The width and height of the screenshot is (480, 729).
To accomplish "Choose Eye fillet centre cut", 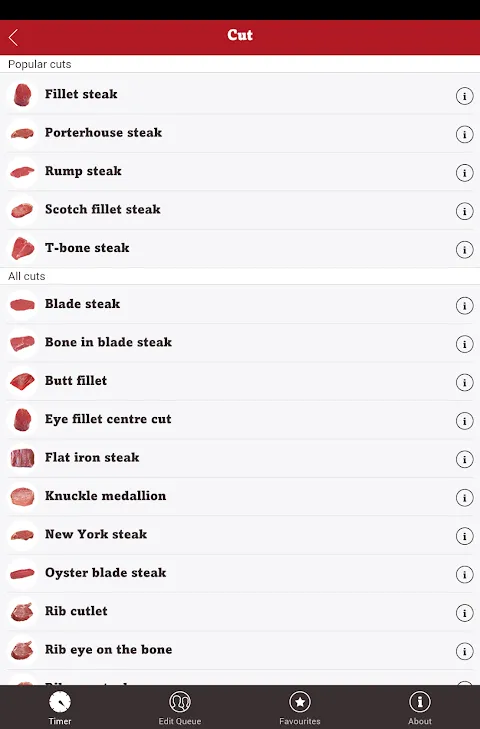I will pos(240,420).
